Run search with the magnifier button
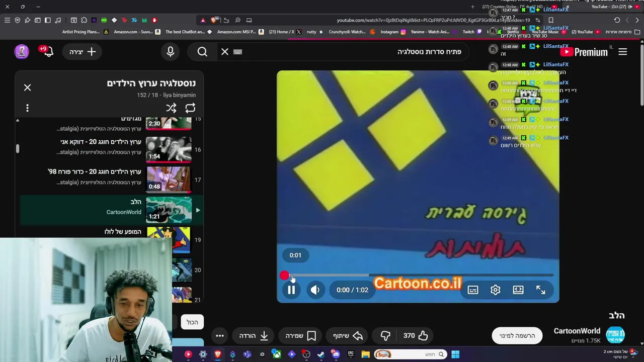This screenshot has width=644, height=362. pyautogui.click(x=202, y=52)
